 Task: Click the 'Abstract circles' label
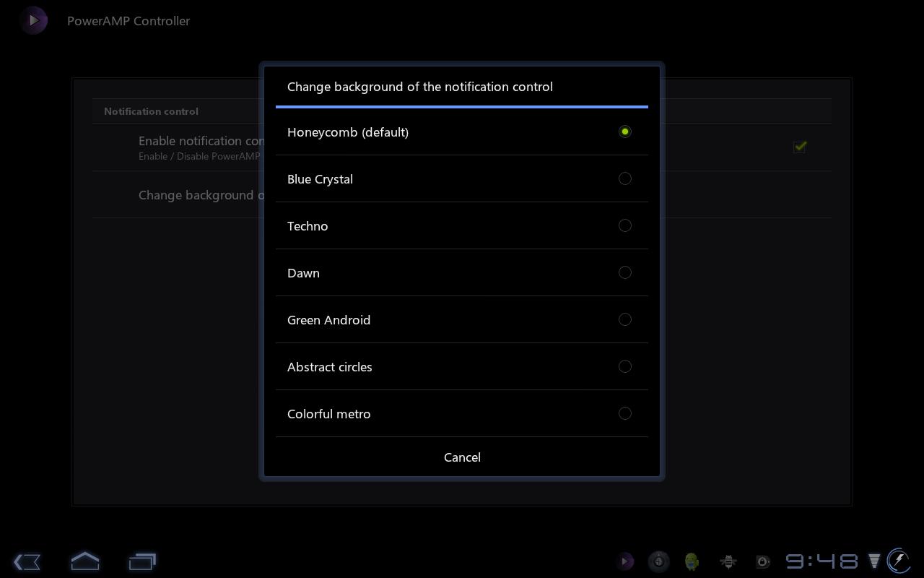[329, 367]
